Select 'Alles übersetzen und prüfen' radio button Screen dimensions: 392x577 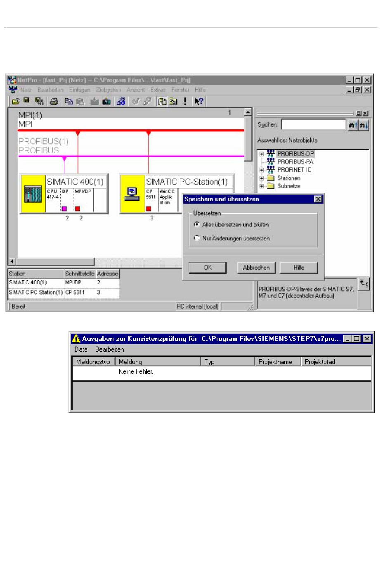(197, 224)
